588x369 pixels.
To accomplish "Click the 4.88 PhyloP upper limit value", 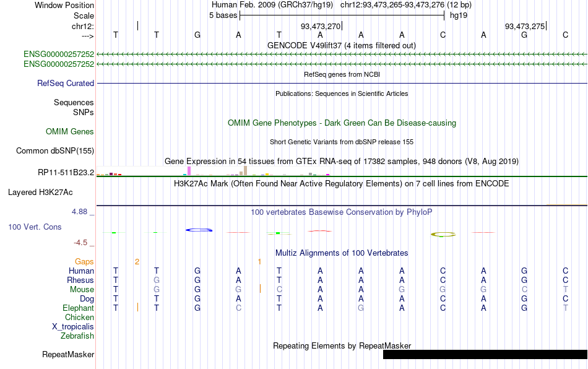I will point(79,212).
